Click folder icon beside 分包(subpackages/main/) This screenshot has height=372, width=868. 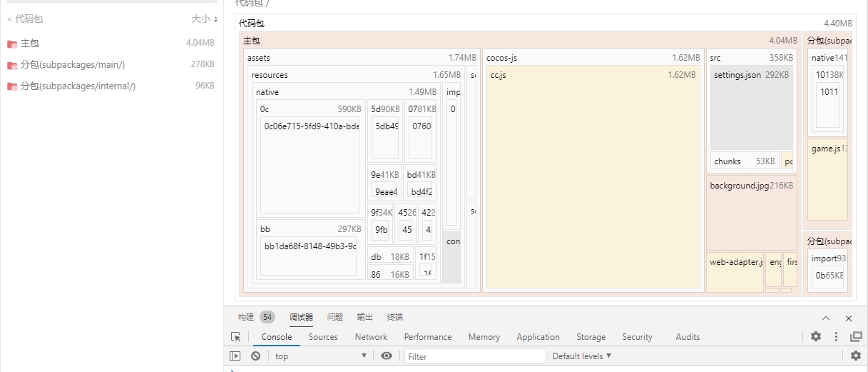12,65
